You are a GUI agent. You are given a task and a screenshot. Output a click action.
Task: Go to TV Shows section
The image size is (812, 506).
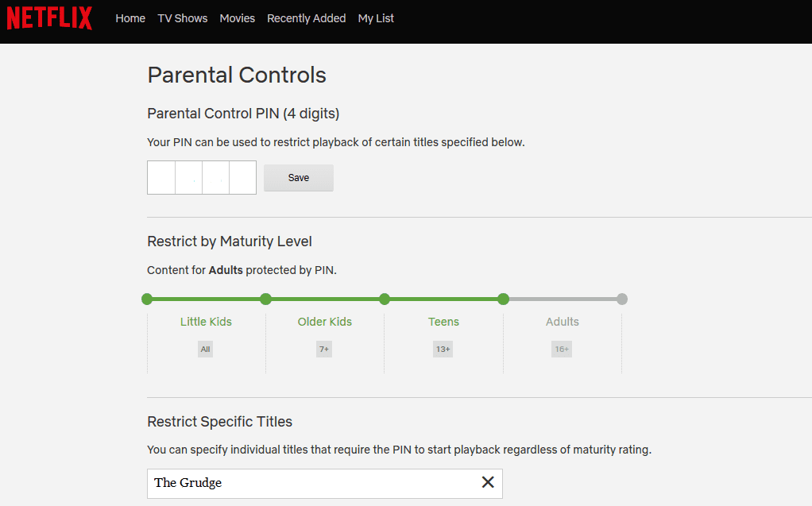click(x=182, y=18)
